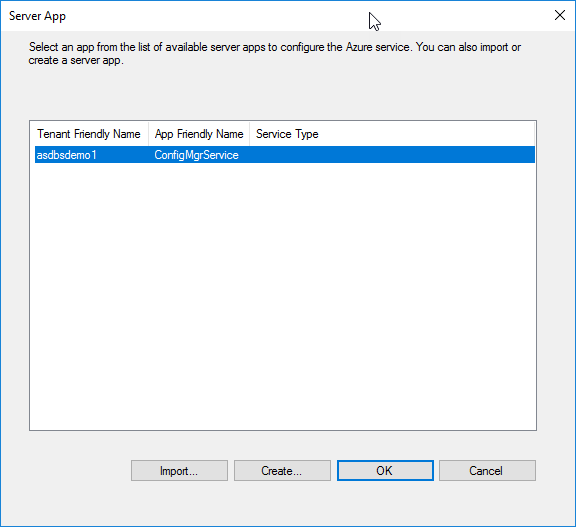The width and height of the screenshot is (576, 527).
Task: Click the right edge divider of Service Type column
Action: click(x=534, y=134)
